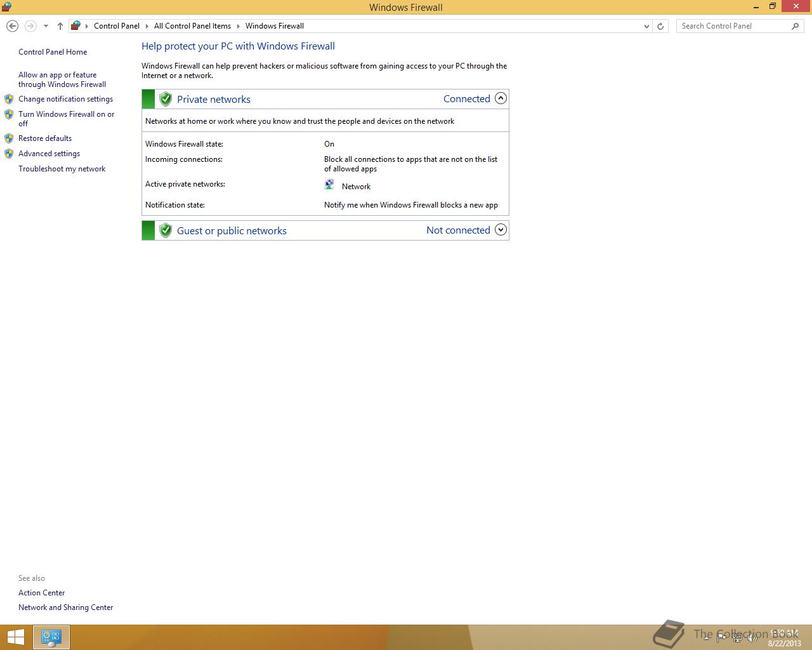Click the system tray volume icon
812x650 pixels.
[751, 637]
